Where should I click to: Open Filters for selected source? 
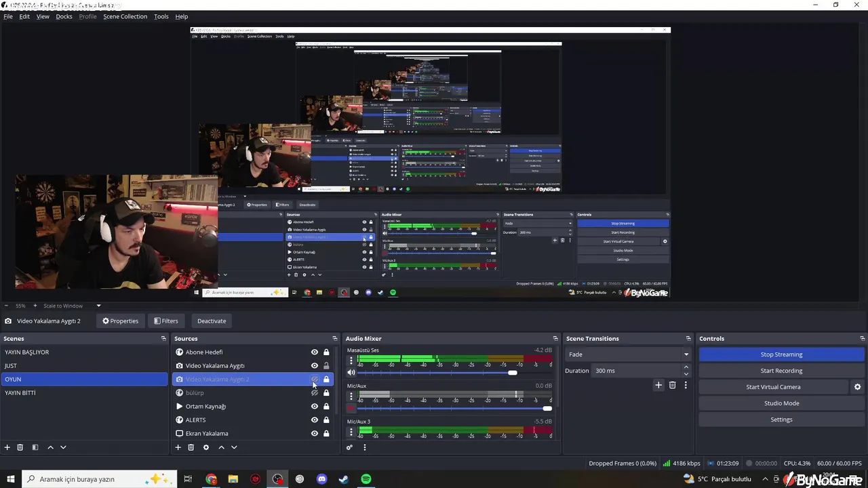[165, 321]
